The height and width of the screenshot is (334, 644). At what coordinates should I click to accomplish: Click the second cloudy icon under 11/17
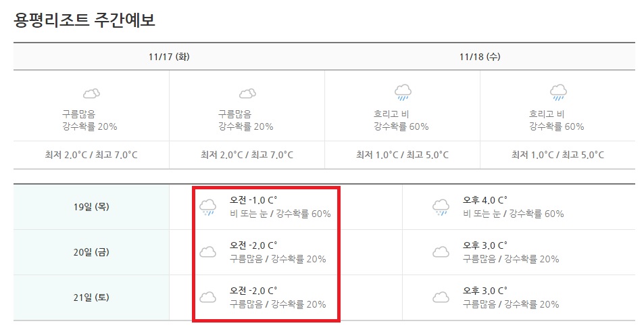point(247,93)
